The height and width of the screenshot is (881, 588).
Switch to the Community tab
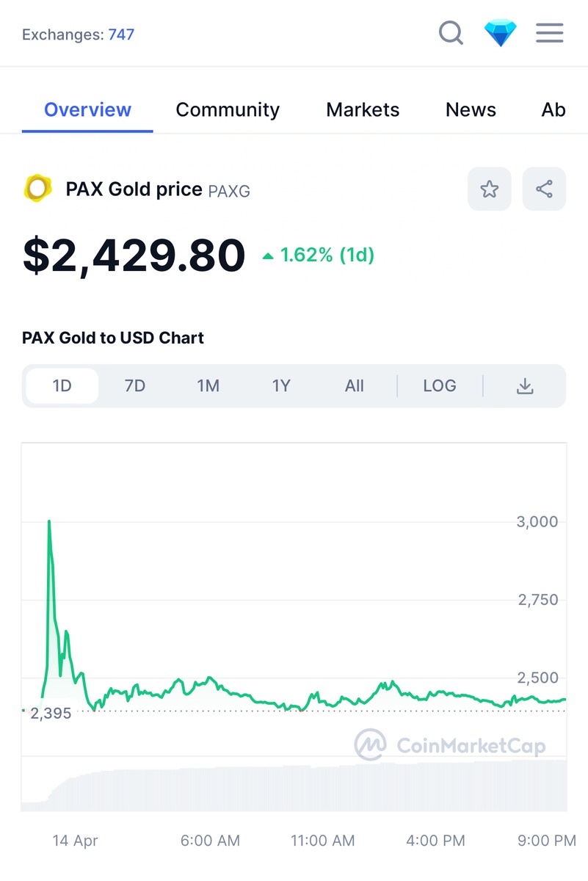tap(228, 110)
